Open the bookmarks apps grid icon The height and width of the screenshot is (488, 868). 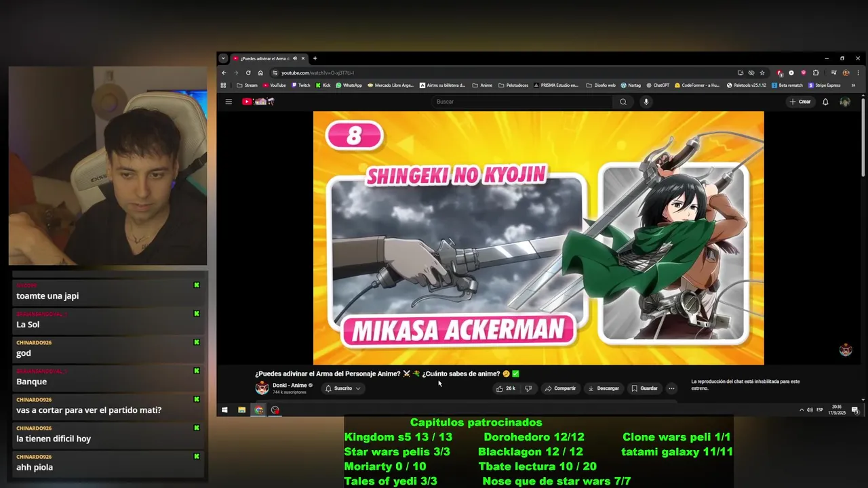(223, 85)
